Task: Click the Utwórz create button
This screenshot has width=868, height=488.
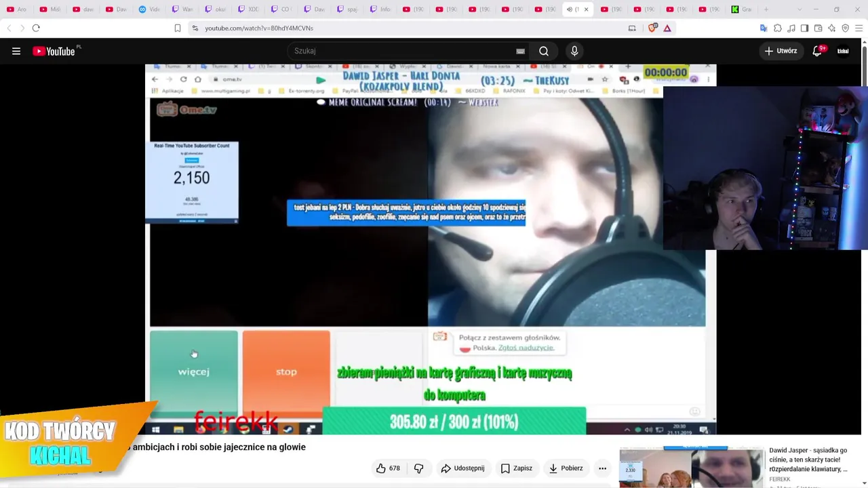Action: click(x=781, y=51)
